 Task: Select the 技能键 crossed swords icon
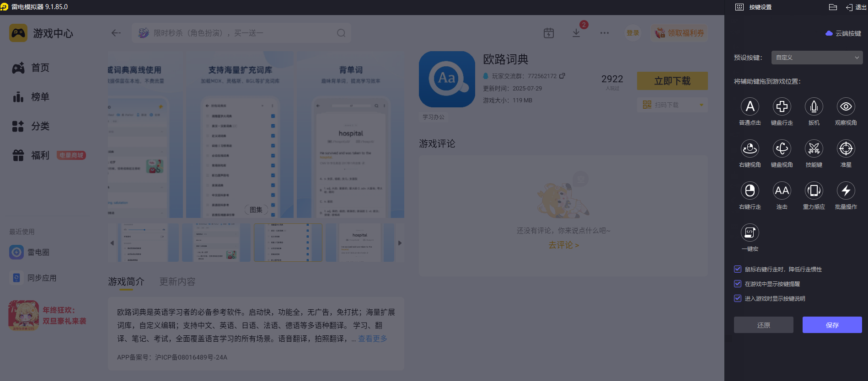(814, 148)
